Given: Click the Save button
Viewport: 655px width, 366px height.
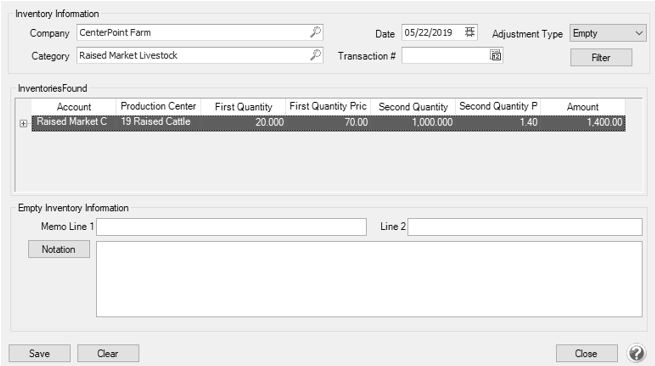Looking at the screenshot, I should 40,353.
